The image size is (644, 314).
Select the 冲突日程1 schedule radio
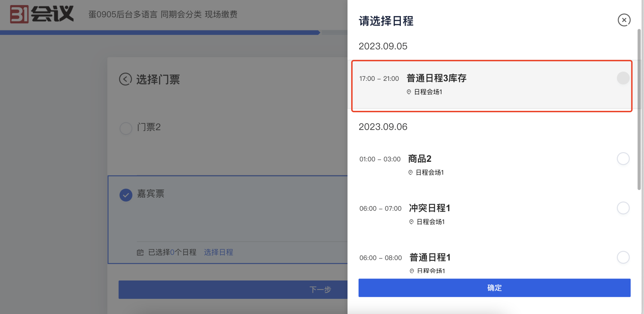[x=623, y=208]
